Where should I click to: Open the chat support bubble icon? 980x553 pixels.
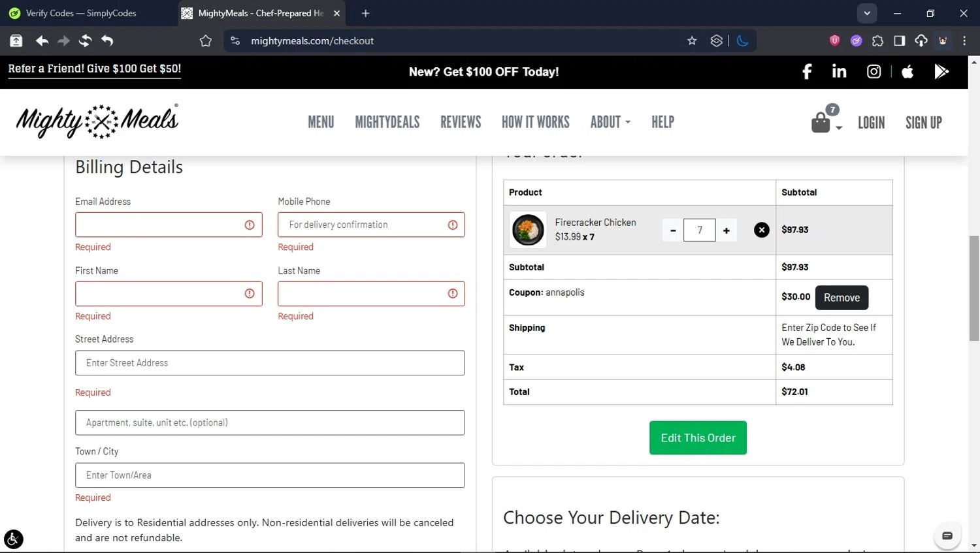[x=947, y=536]
